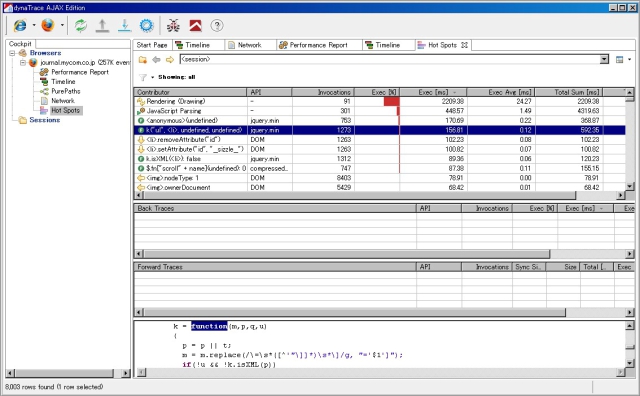Switch to the Start Page tab
Image resolution: width=640 pixels, height=396 pixels.
(152, 45)
